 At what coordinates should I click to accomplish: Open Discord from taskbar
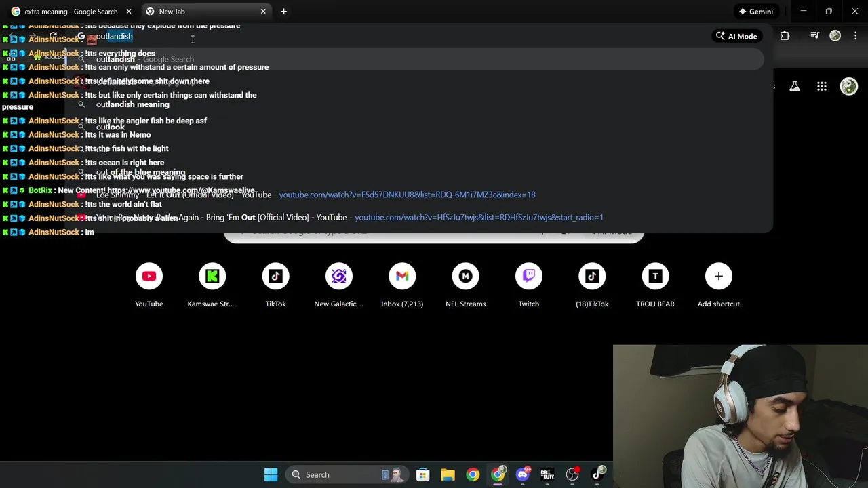coord(522,474)
